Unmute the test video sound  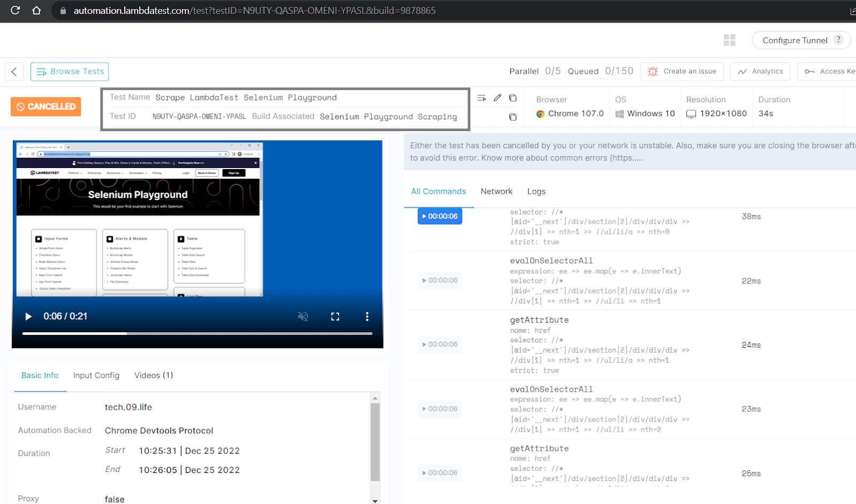point(303,317)
